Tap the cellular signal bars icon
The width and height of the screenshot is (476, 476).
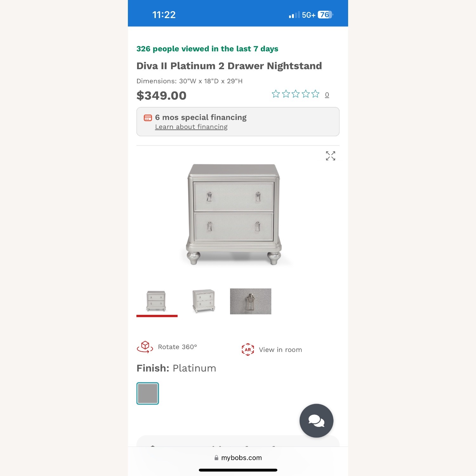pos(294,15)
